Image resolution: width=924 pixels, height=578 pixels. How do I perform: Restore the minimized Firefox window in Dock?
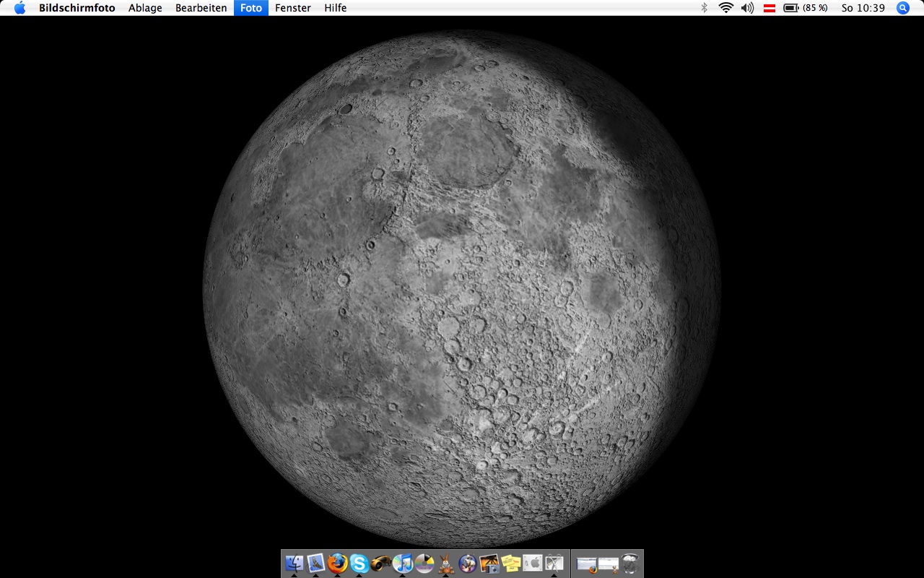(587, 564)
